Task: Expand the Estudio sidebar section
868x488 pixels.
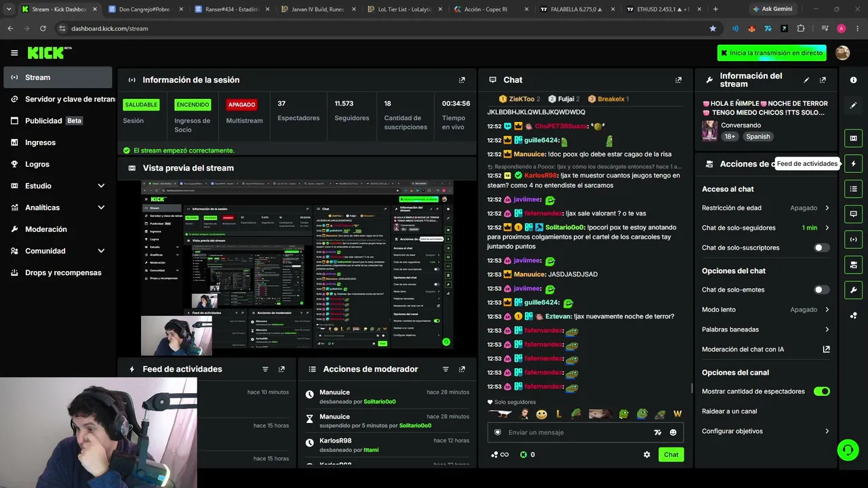Action: (101, 186)
